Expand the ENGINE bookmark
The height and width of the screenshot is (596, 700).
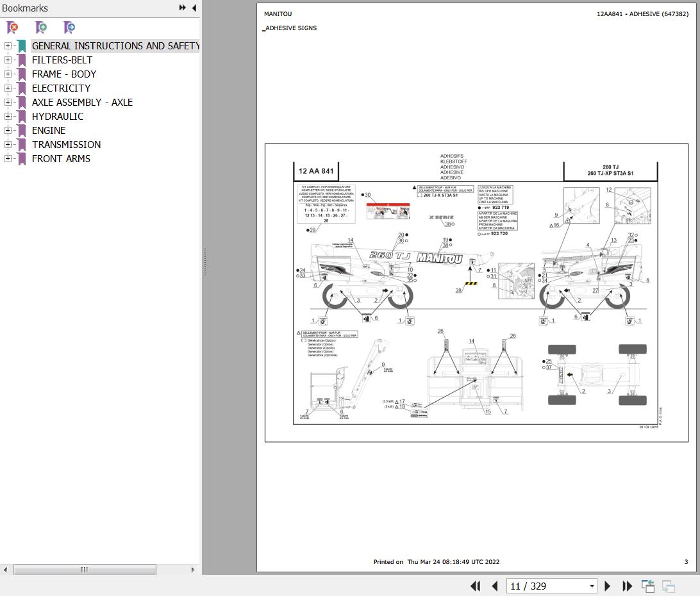pyautogui.click(x=8, y=130)
